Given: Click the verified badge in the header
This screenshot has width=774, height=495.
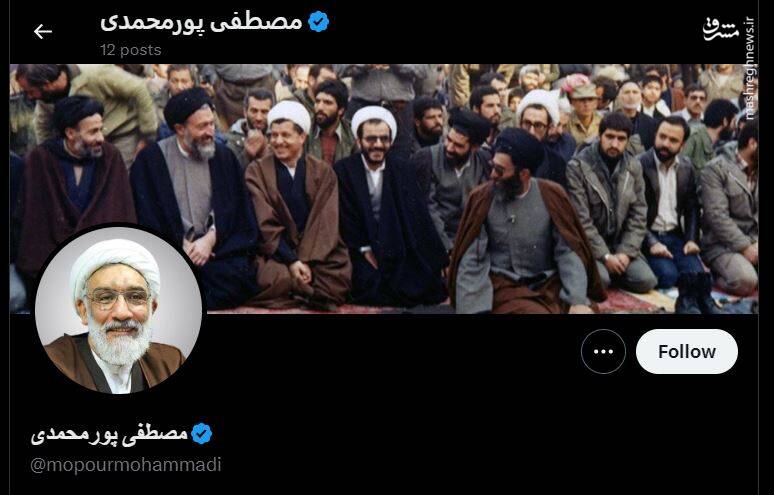Looking at the screenshot, I should 318,22.
